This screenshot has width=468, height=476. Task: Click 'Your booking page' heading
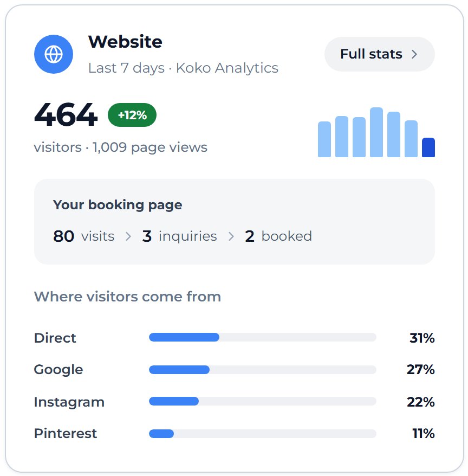tap(118, 205)
